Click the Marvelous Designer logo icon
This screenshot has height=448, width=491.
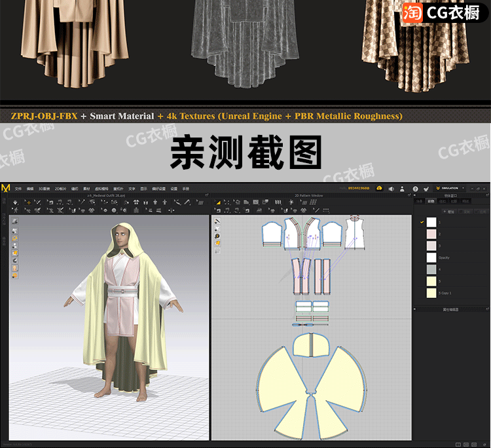(6, 188)
